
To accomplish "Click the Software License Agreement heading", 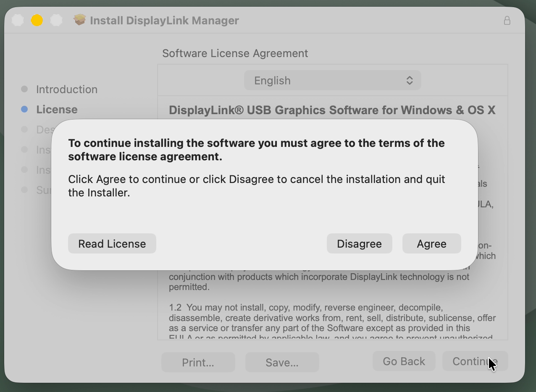I will (235, 53).
